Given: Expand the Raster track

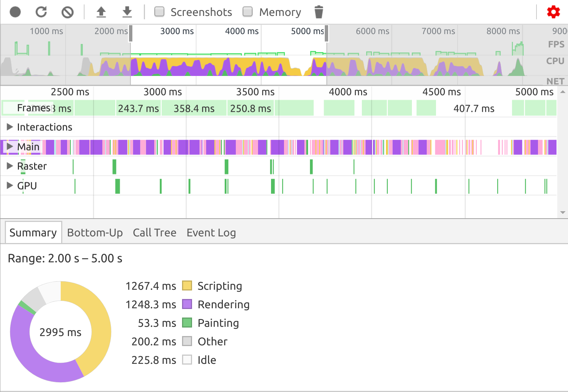Looking at the screenshot, I should [10, 166].
